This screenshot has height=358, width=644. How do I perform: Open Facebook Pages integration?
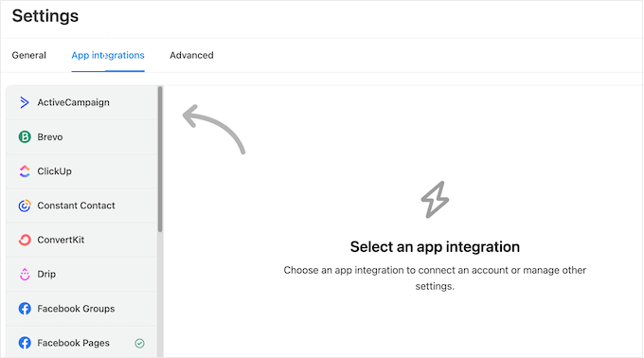[81, 342]
